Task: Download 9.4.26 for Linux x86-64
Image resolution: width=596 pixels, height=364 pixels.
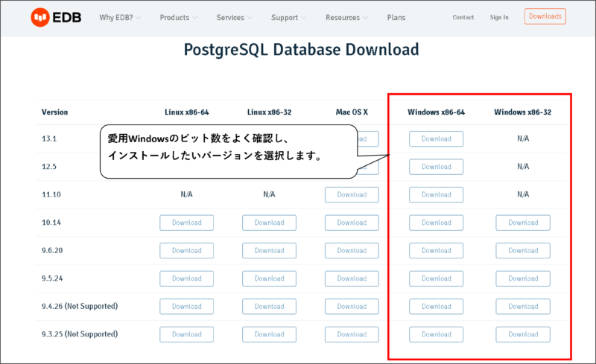Action: (x=187, y=306)
